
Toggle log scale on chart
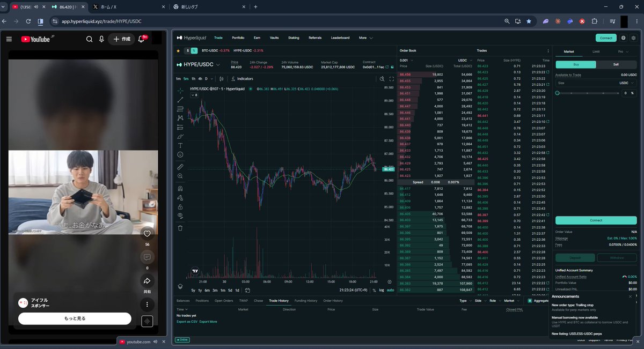coord(382,290)
